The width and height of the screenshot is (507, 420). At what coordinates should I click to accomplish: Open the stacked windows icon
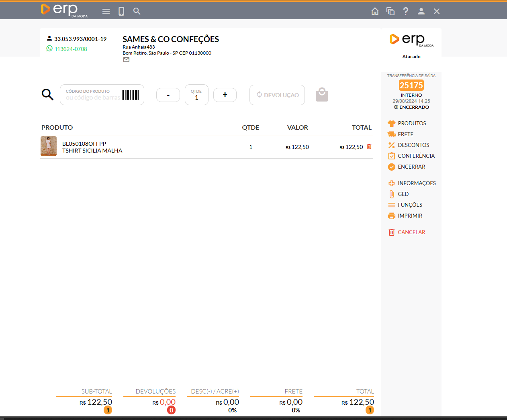[390, 11]
